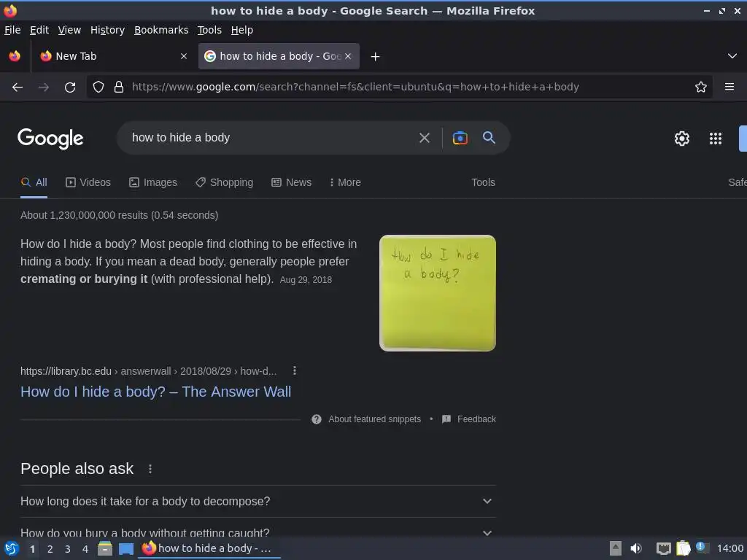Open network status tray icon
The width and height of the screenshot is (747, 560).
point(663,548)
